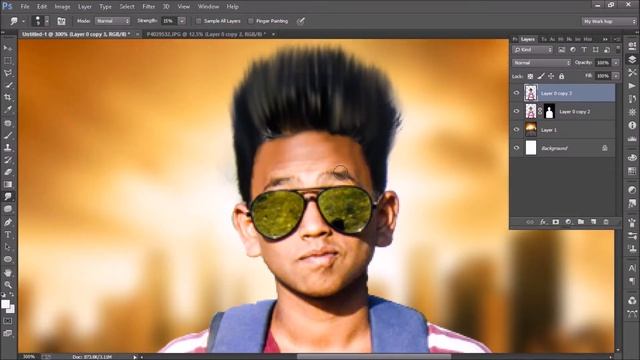Viewport: 640px width, 360px height.
Task: Hide the Layer 0 copy 2 layer
Action: click(516, 111)
